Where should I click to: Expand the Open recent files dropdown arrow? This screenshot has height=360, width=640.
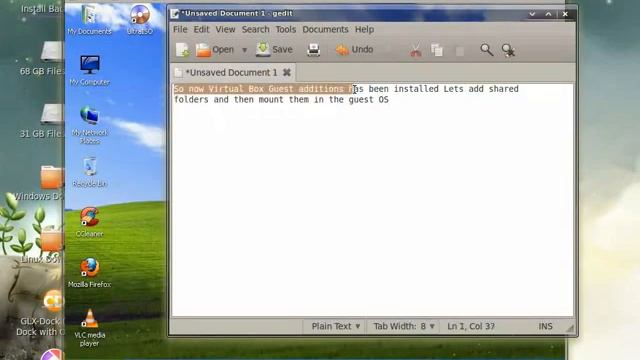(244, 50)
